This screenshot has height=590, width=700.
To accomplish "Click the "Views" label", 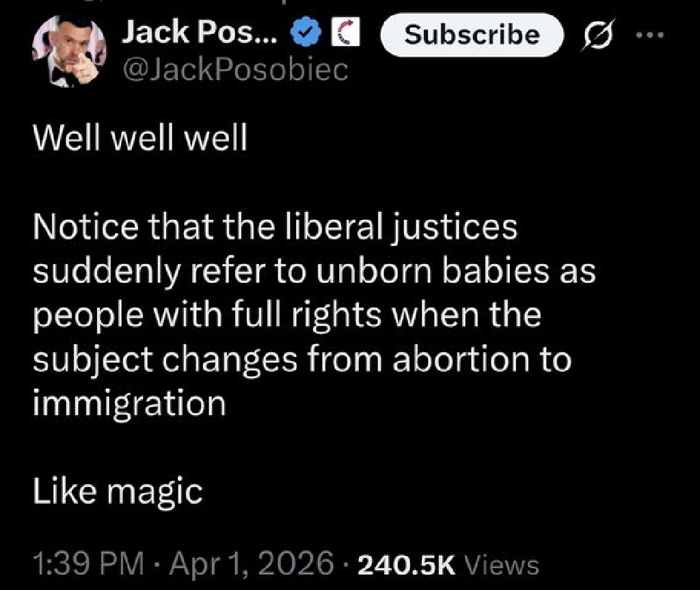I will (x=502, y=565).
